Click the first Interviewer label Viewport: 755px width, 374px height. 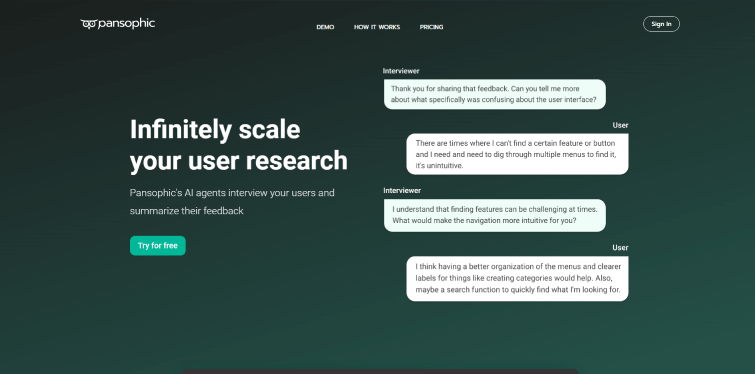pos(401,71)
